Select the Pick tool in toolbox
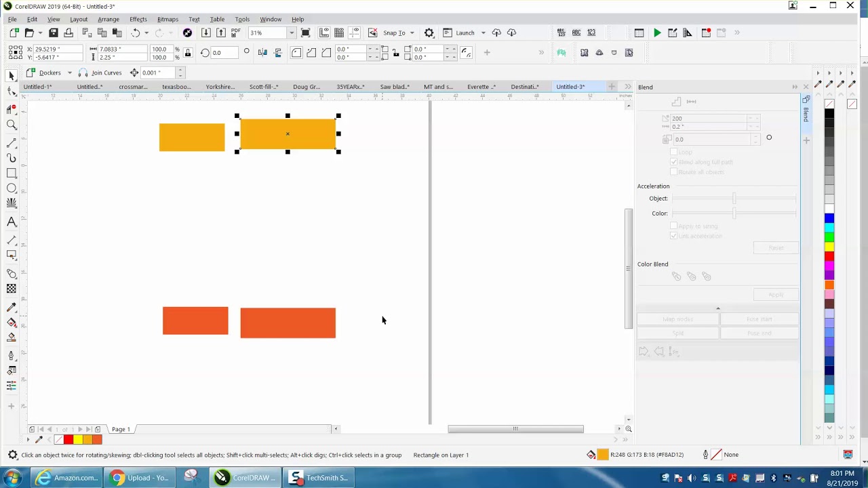Screen dimensions: 868x488 pos(12,76)
